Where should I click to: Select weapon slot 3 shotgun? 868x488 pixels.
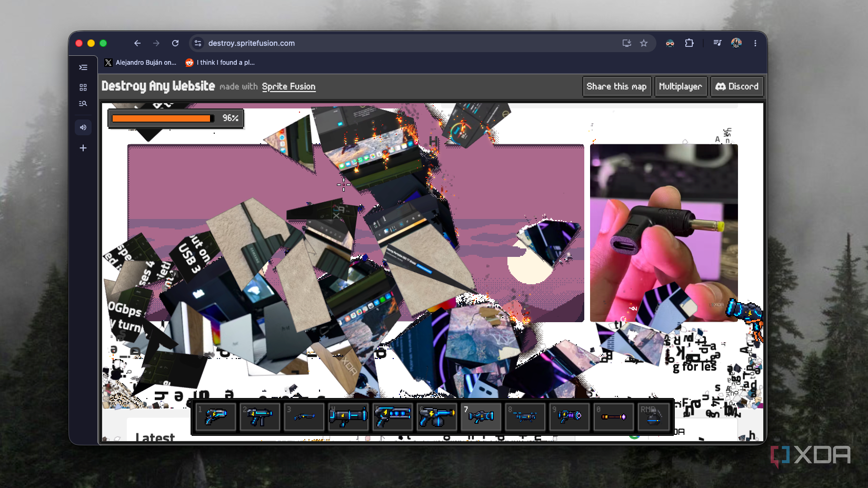click(304, 416)
